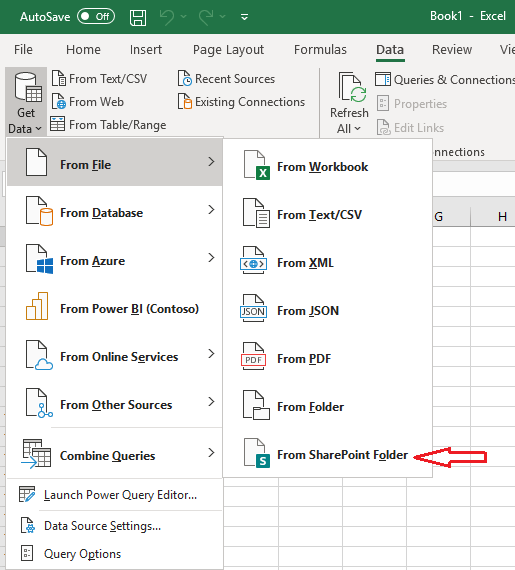Expand the From File submenu chevron

[x=211, y=162]
